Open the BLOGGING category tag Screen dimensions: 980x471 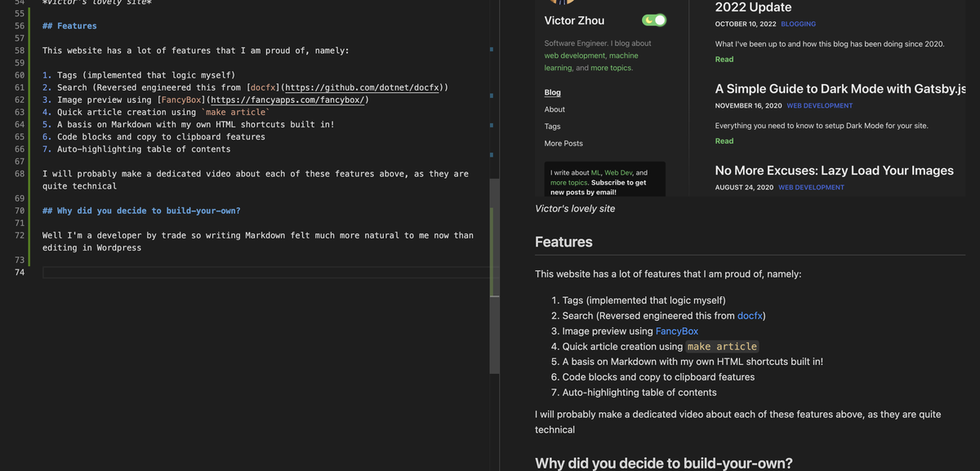pyautogui.click(x=798, y=24)
